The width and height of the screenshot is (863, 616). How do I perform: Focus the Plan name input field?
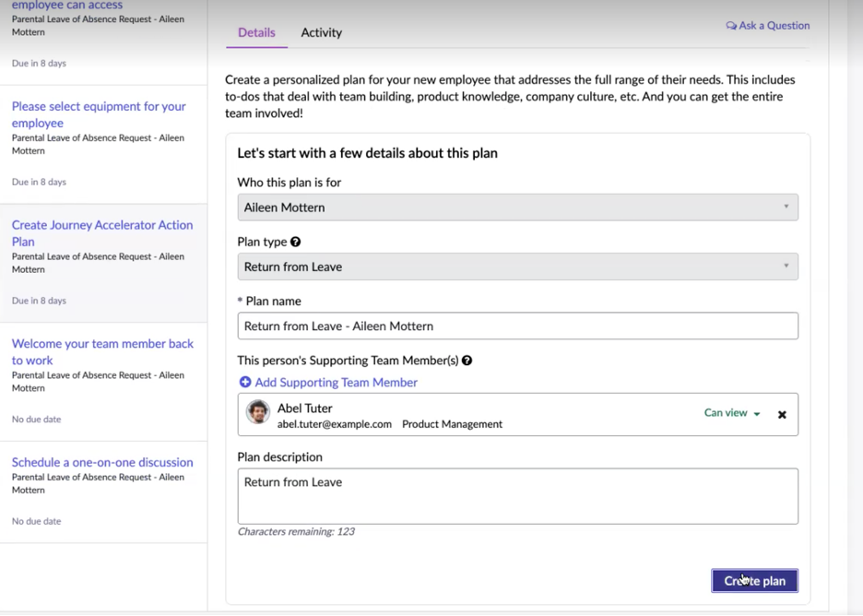[x=517, y=326]
